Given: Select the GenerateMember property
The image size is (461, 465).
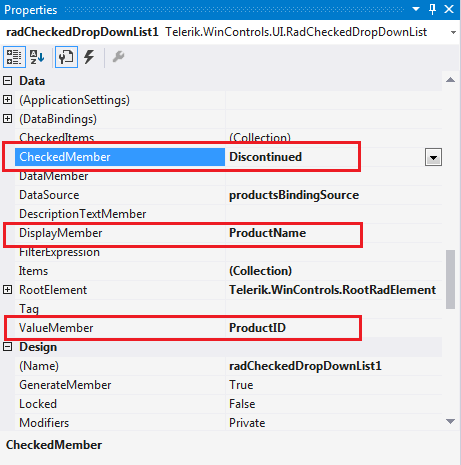Looking at the screenshot, I should click(65, 385).
